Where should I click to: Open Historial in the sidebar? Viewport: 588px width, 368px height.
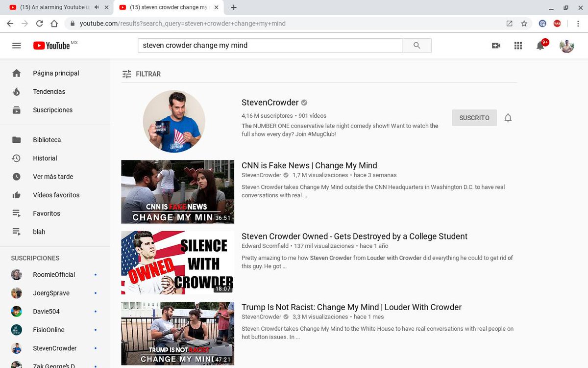click(x=55, y=158)
